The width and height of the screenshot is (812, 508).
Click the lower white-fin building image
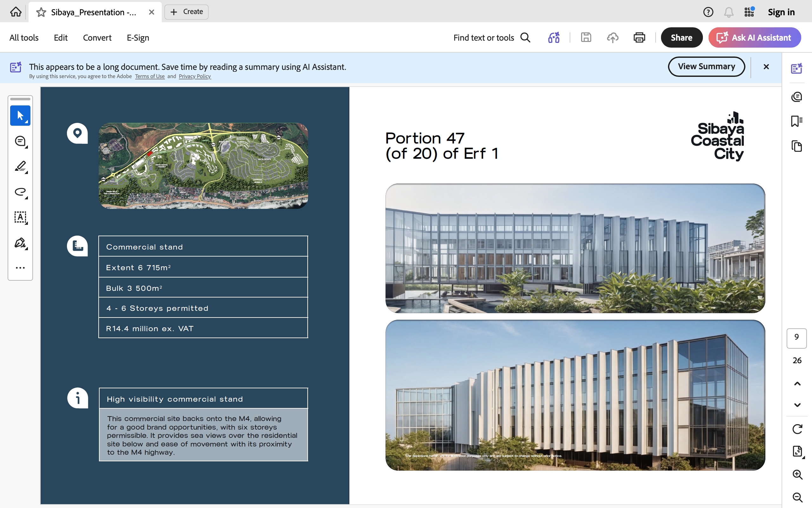point(575,395)
